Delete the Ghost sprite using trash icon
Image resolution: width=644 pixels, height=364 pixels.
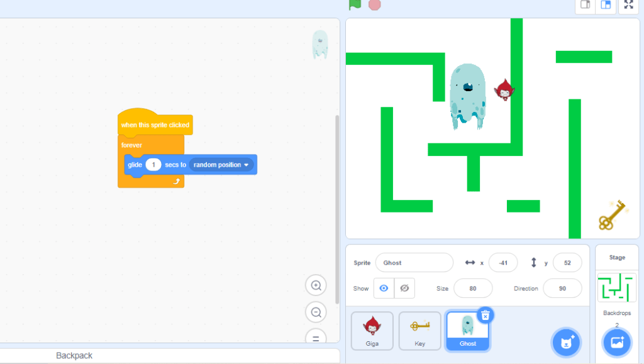click(x=485, y=315)
